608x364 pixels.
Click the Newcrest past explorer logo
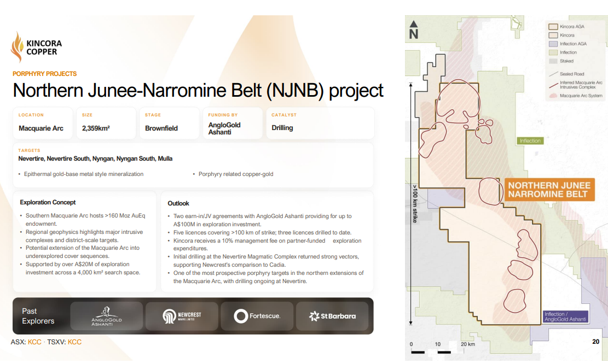click(182, 316)
